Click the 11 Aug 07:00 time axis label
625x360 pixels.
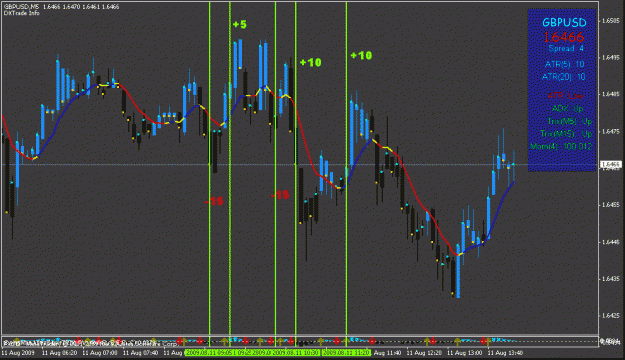pos(100,353)
